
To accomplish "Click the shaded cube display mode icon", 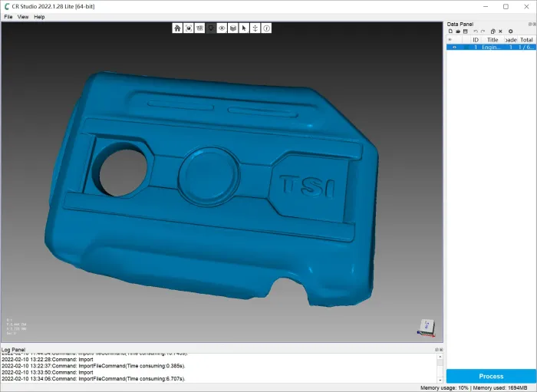I will pyautogui.click(x=233, y=28).
